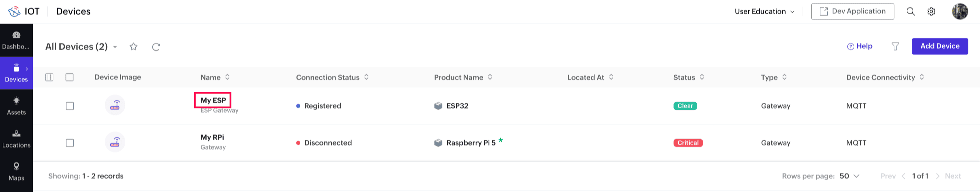Select all devices header checkbox
This screenshot has width=980, height=192.
(70, 77)
